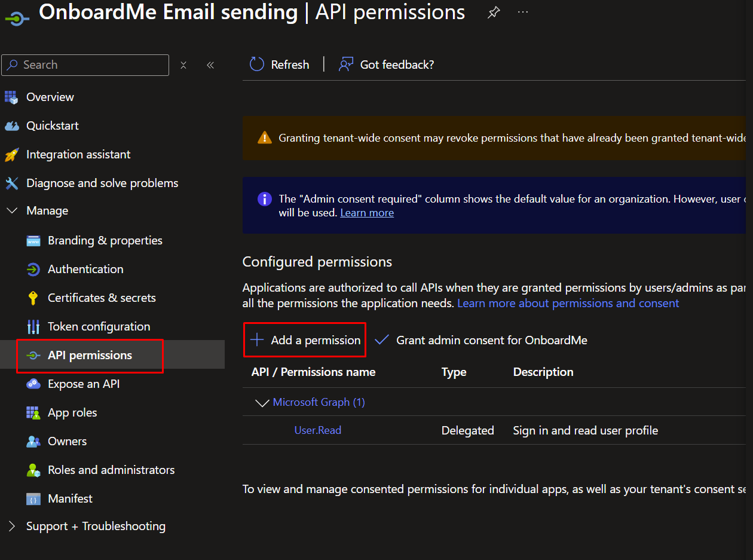Click Add a permission button
The height and width of the screenshot is (560, 753).
tap(305, 340)
